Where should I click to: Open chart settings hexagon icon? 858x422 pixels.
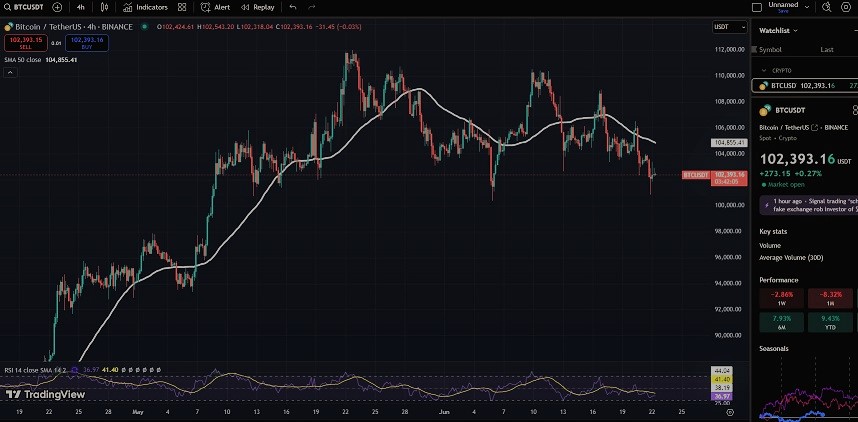click(846, 7)
